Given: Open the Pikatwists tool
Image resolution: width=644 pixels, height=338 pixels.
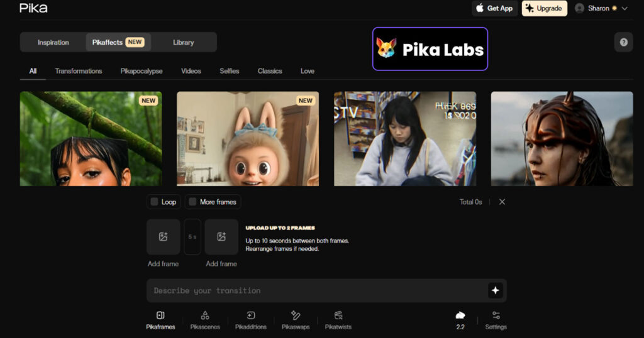Looking at the screenshot, I should click(x=338, y=320).
